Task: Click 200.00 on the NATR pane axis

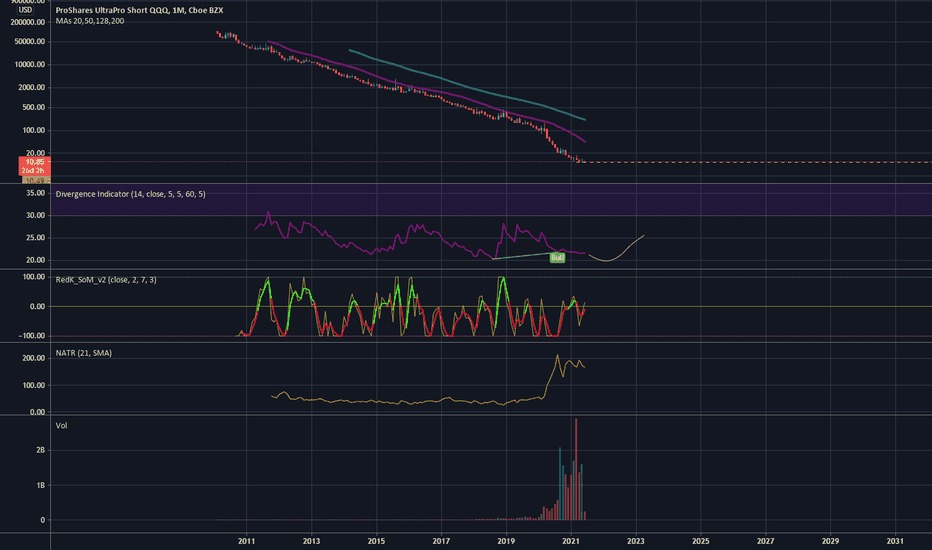Action: click(34, 358)
